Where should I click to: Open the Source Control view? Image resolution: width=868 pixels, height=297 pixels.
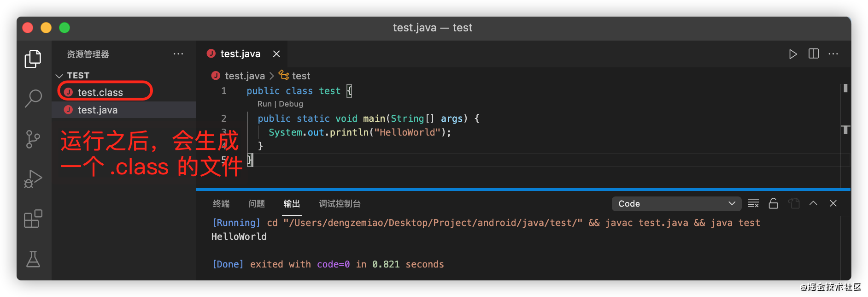point(33,139)
